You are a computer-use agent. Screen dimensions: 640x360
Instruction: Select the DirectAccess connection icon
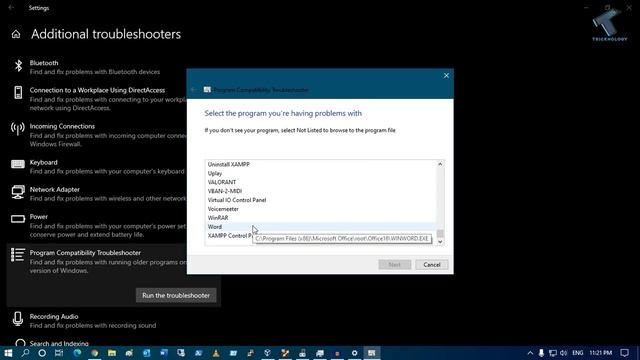pos(18,93)
